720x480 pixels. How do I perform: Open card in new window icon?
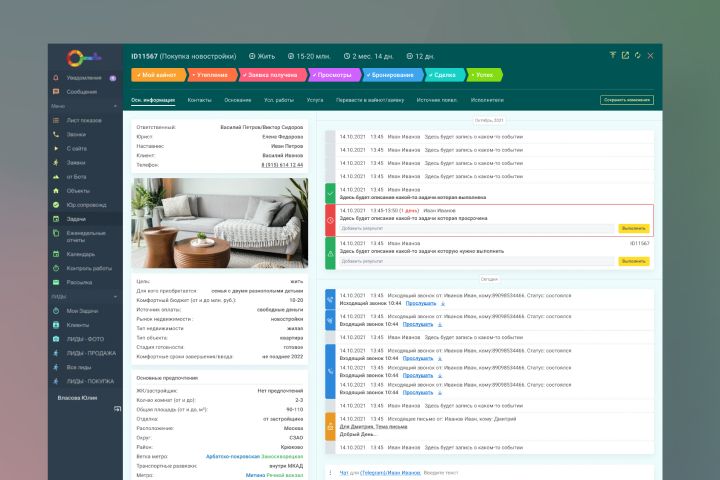click(x=625, y=55)
